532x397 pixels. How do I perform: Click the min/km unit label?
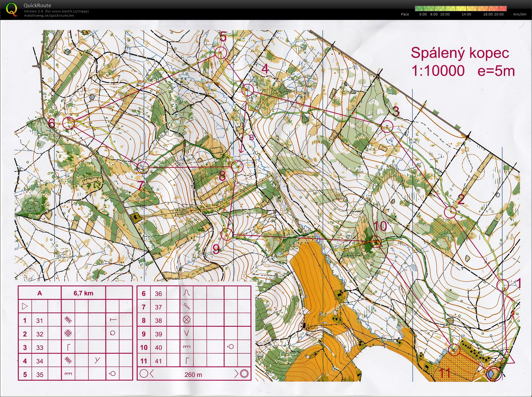(x=520, y=14)
